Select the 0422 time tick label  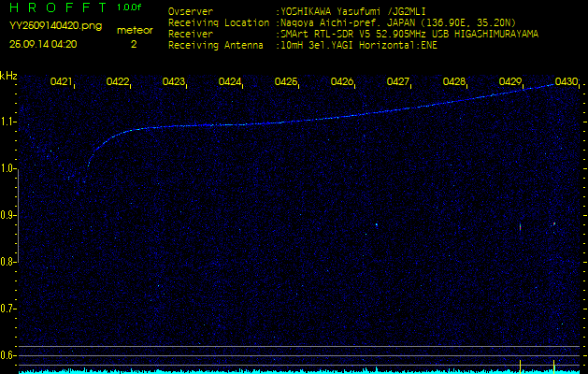118,82
